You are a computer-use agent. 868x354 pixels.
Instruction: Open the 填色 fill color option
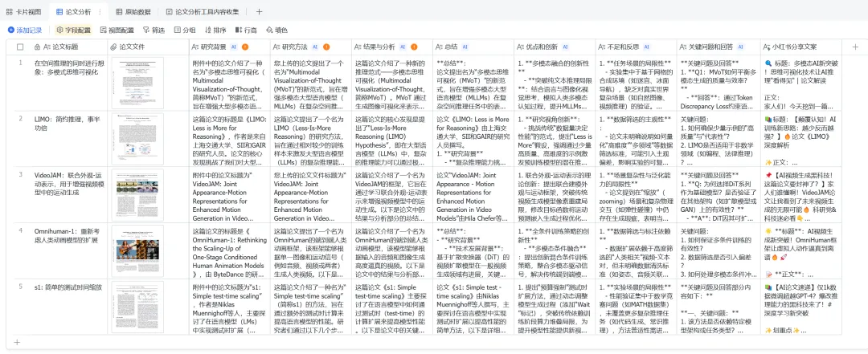(x=276, y=30)
